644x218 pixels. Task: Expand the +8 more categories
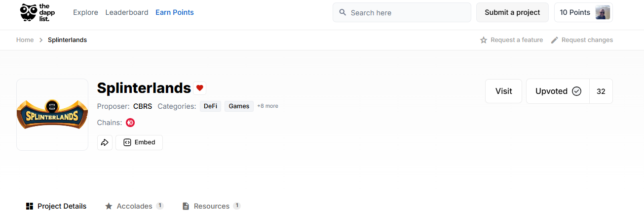tap(267, 106)
